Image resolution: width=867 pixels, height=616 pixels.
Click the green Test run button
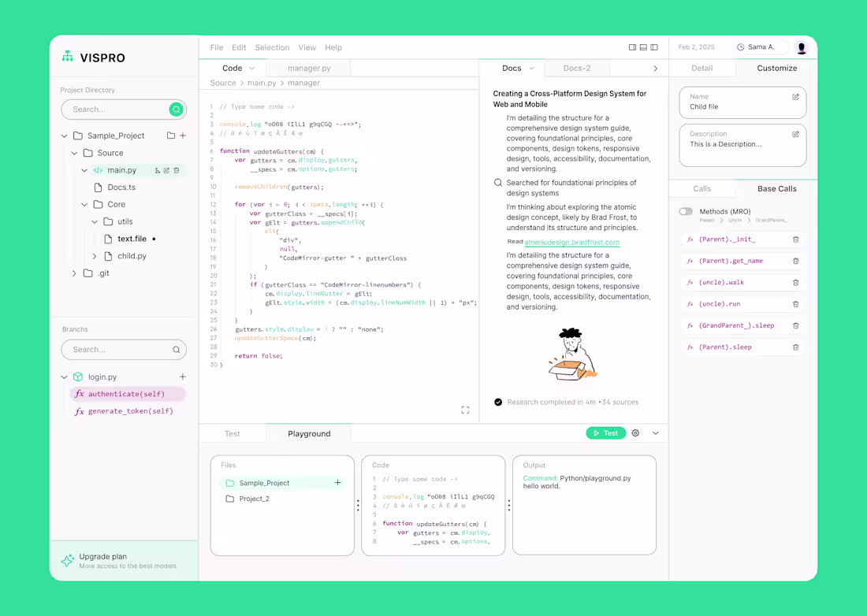[606, 433]
